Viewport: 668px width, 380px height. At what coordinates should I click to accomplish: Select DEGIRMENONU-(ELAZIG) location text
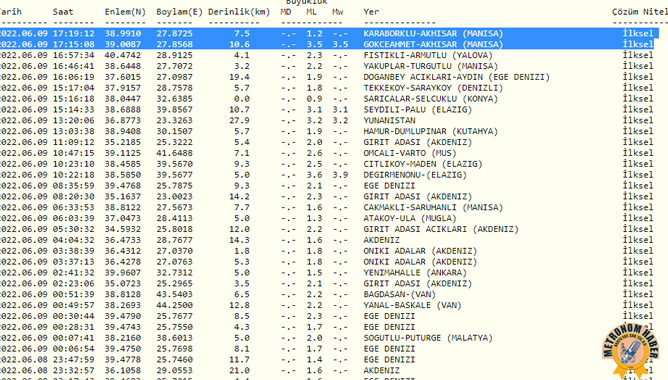coord(415,175)
